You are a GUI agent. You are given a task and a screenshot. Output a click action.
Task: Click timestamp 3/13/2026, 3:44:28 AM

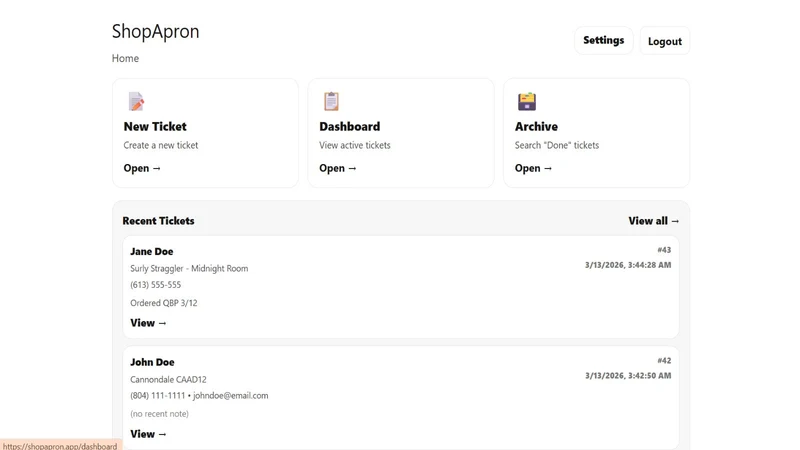(x=628, y=265)
